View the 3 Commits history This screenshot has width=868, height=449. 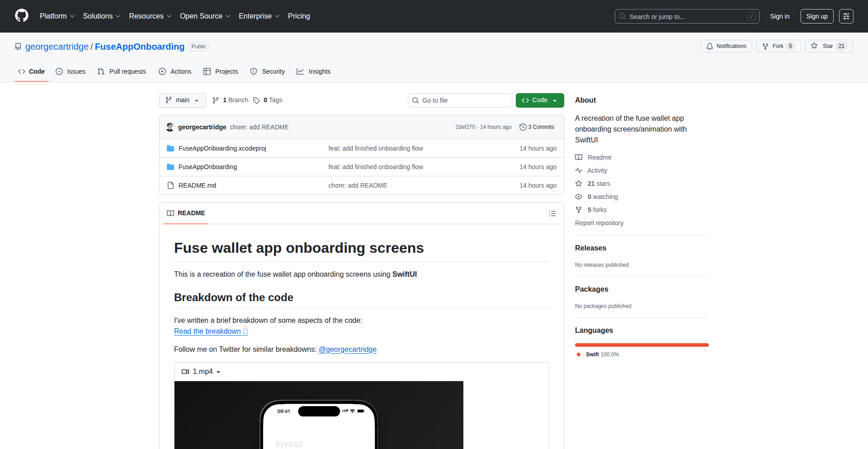coord(537,127)
